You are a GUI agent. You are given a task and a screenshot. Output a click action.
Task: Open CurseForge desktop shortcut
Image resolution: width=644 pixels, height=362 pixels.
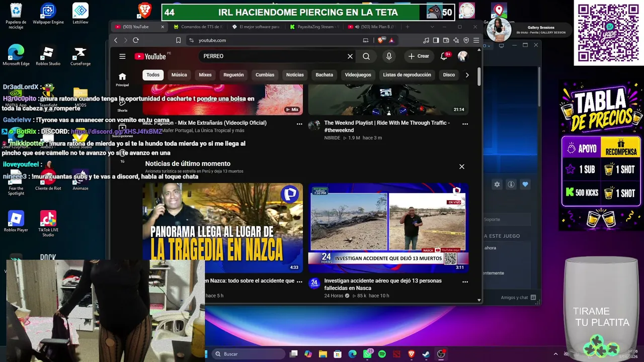pyautogui.click(x=80, y=56)
